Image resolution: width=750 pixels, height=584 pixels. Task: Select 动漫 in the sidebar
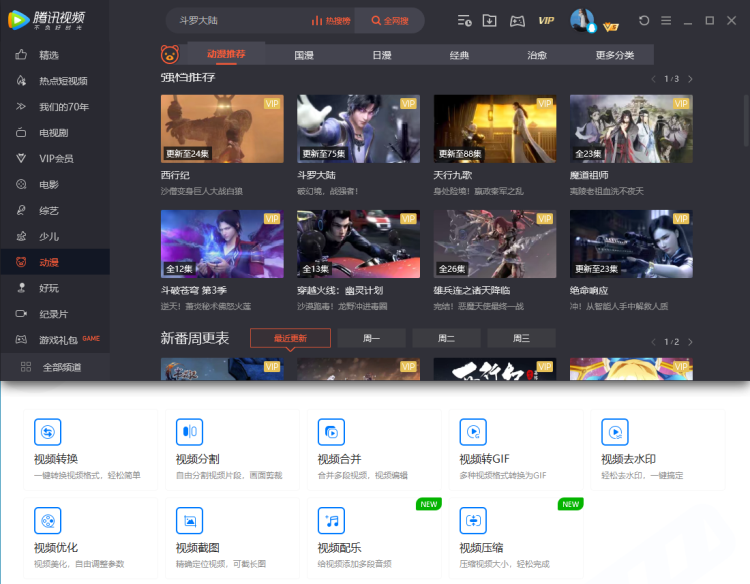pyautogui.click(x=55, y=262)
